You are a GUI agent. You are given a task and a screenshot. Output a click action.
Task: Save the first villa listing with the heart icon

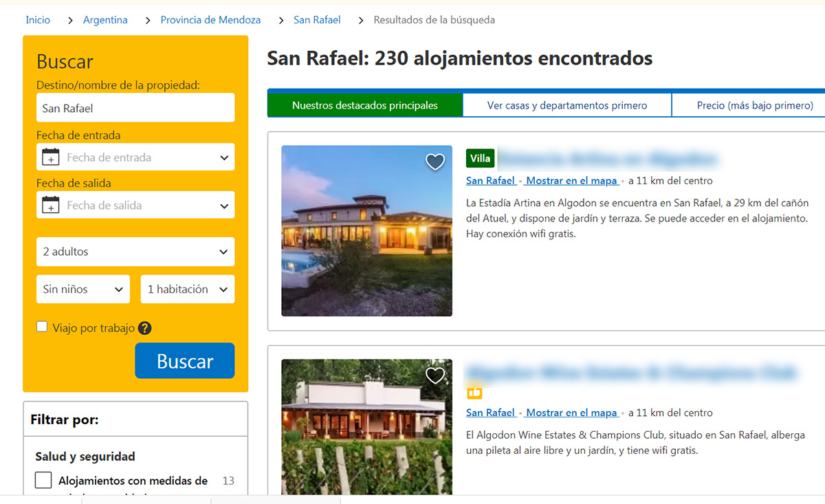point(434,161)
